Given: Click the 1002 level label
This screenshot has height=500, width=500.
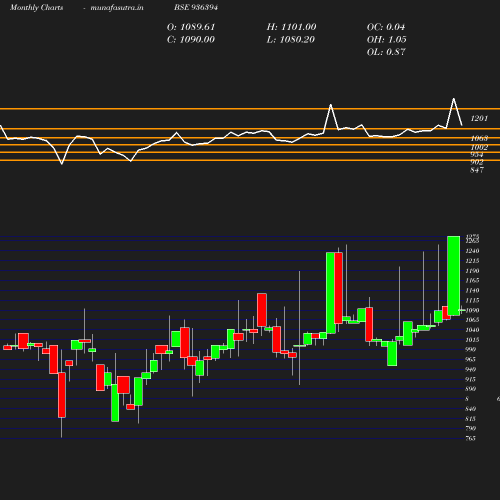Looking at the screenshot, I should coord(479,147).
